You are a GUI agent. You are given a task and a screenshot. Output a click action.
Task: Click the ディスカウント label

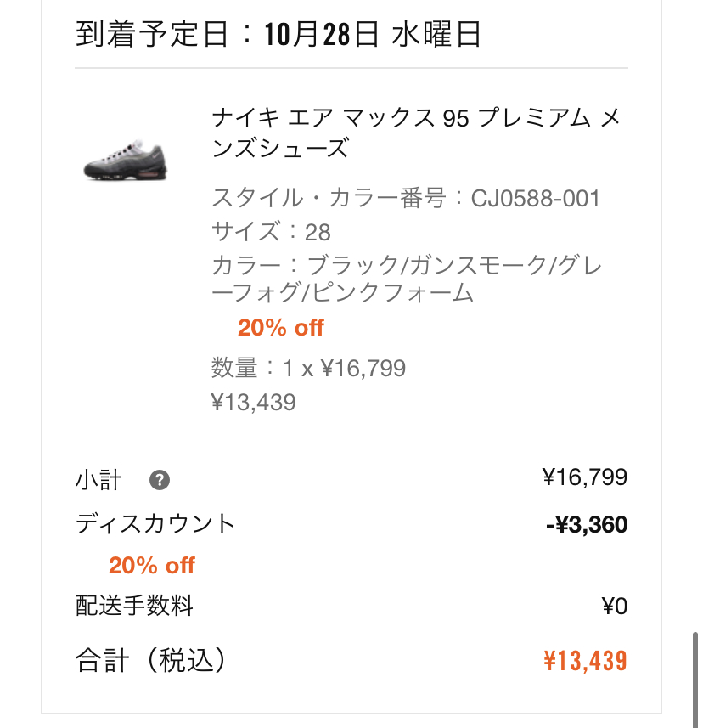pos(155,524)
